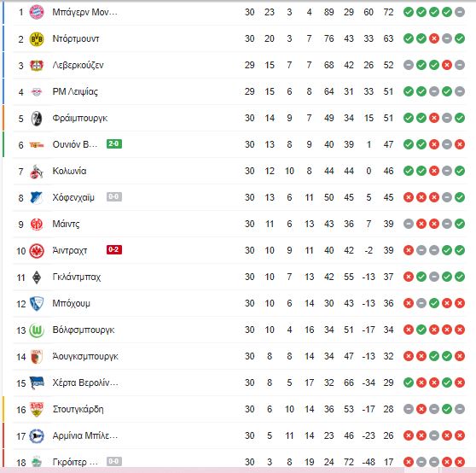Click the Hertha Berlin flag logo
The width and height of the screenshot is (476, 473).
[x=37, y=382]
